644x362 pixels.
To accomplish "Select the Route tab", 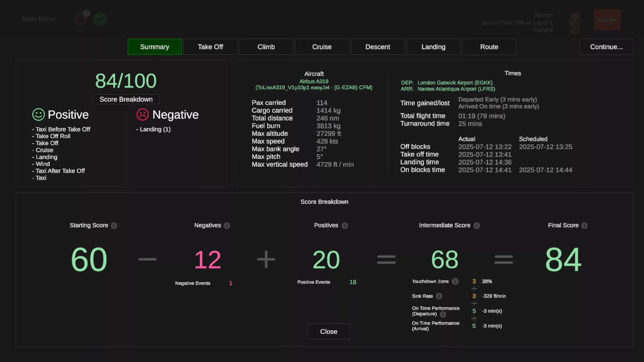I will [x=489, y=47].
